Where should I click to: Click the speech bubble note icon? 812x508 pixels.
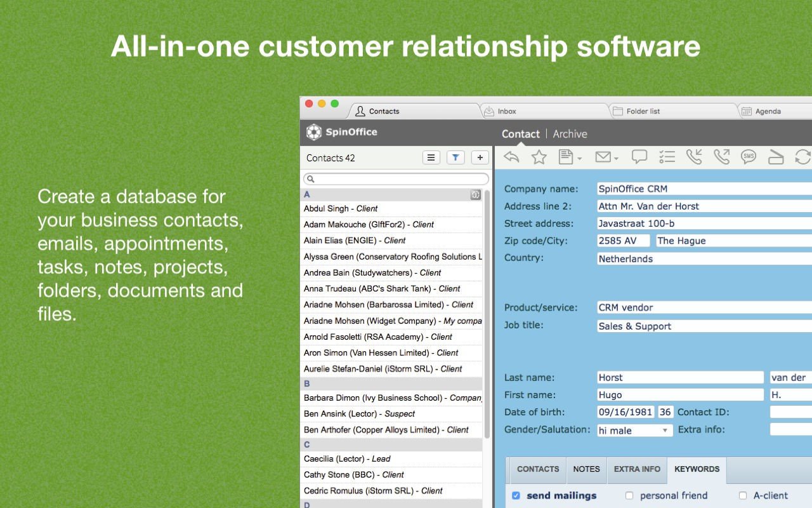tap(639, 157)
